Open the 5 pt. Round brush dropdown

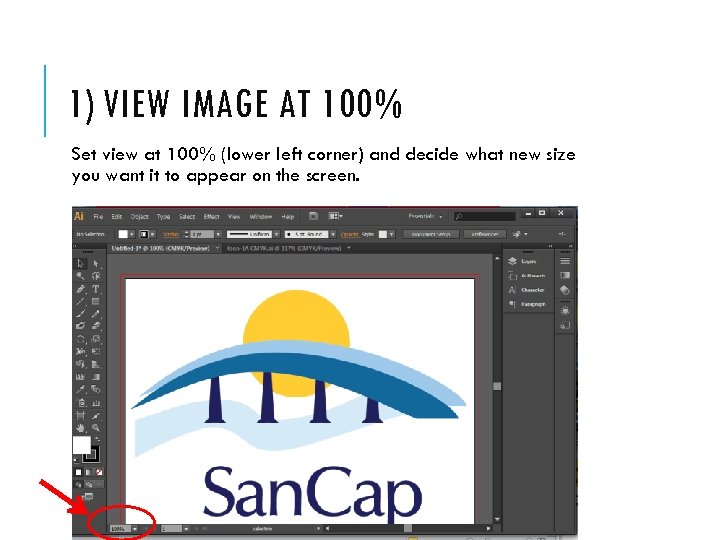(x=333, y=234)
